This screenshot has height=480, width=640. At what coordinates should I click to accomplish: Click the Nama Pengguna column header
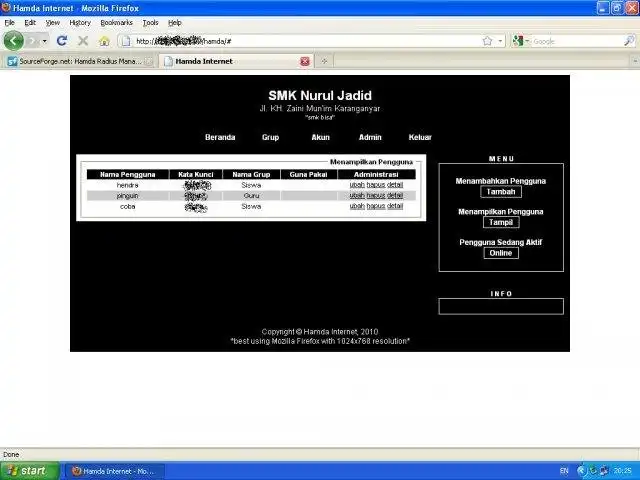coord(128,175)
